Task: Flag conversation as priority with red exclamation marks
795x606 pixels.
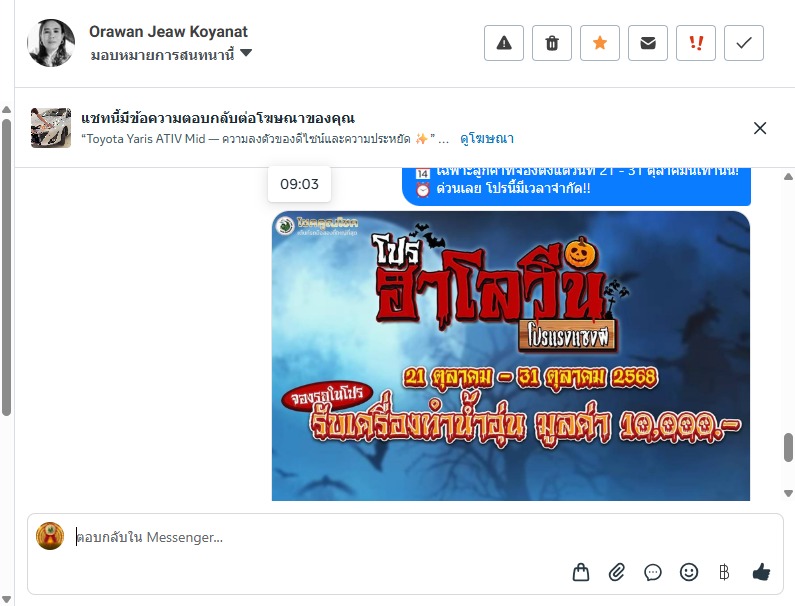Action: (x=696, y=43)
